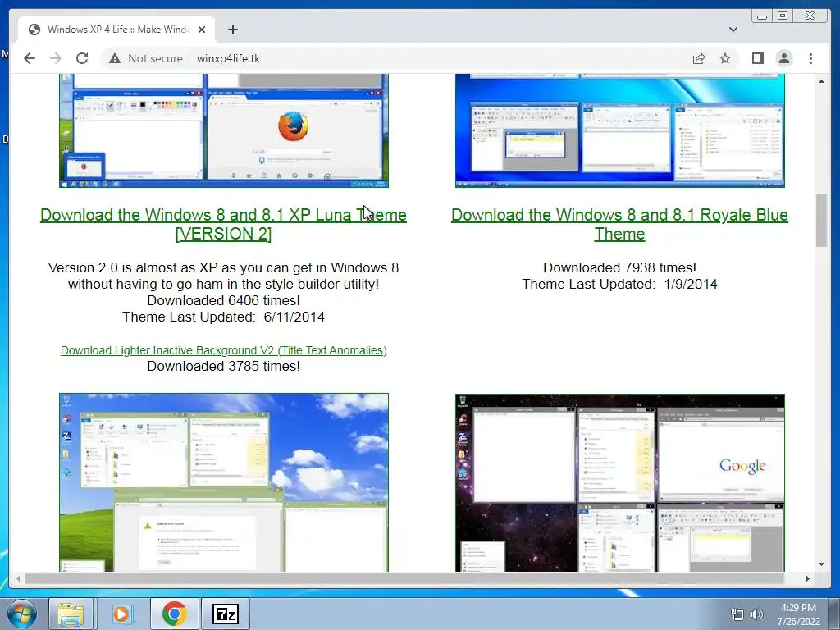Restore down the Chrome window
This screenshot has width=840, height=630.
click(x=783, y=16)
